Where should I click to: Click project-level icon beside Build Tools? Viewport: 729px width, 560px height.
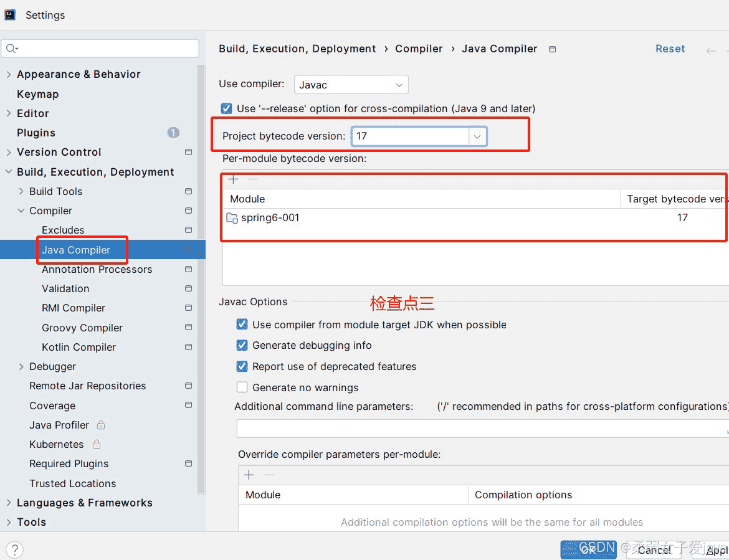[x=188, y=191]
